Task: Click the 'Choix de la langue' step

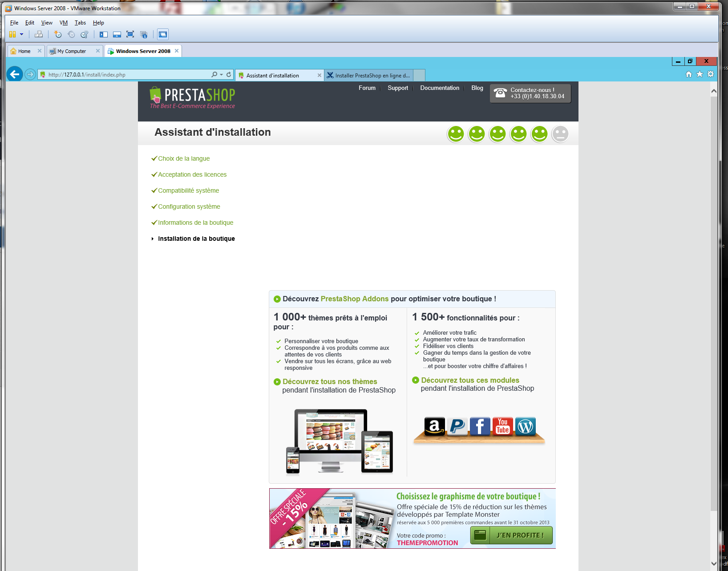Action: coord(184,158)
